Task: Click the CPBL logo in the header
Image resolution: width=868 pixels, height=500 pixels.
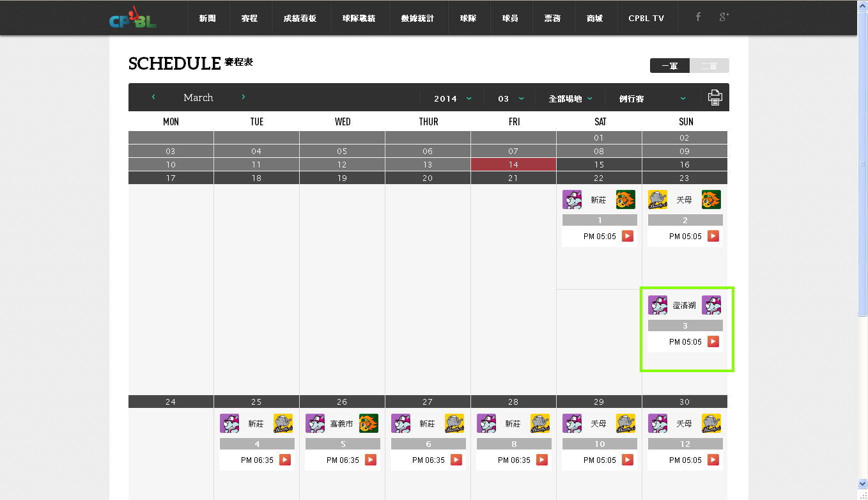Action: point(133,18)
